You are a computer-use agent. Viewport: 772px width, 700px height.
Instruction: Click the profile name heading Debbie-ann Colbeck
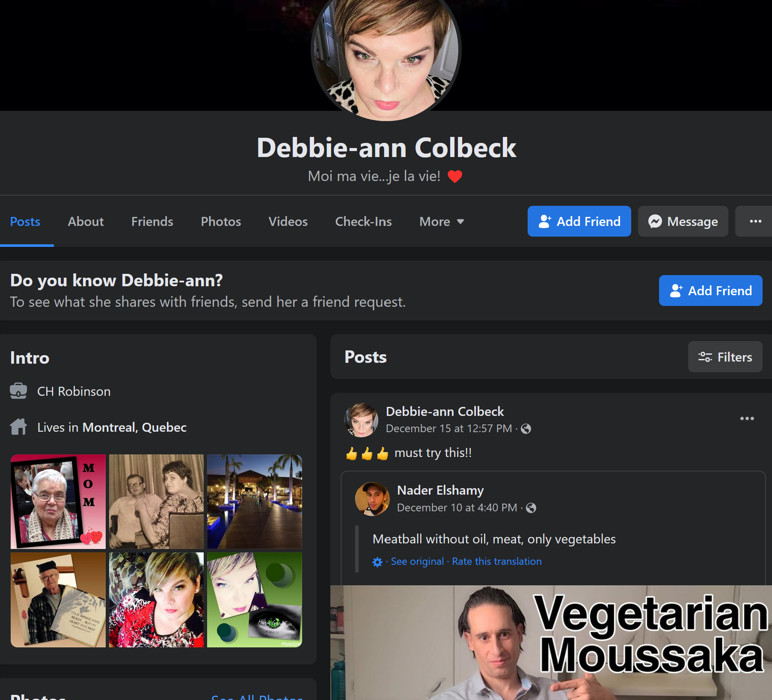386,148
